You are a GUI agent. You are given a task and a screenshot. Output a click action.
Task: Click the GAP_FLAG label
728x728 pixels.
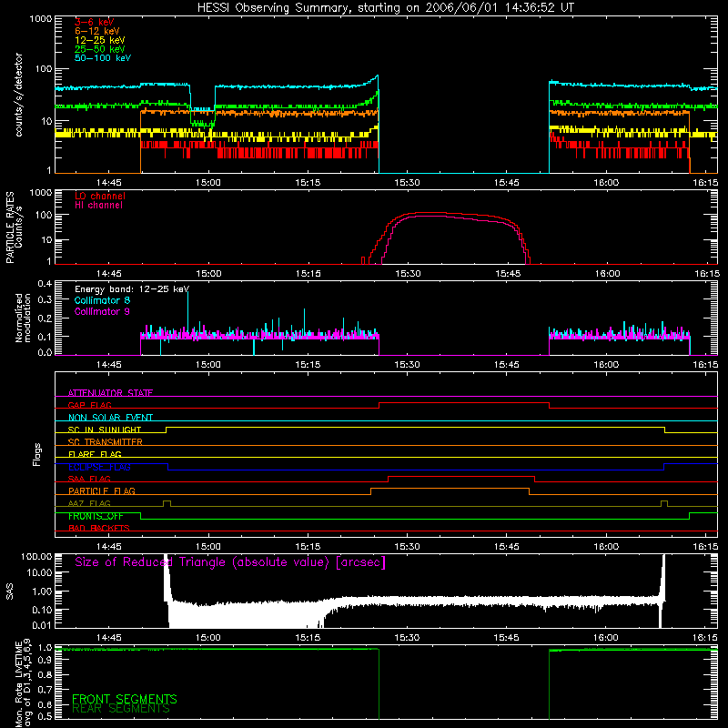point(89,405)
